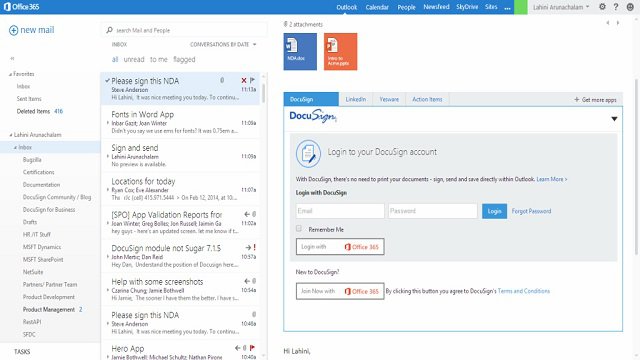Switch to the LinkedIn app tab
The height and width of the screenshot is (360, 640).
pyautogui.click(x=356, y=99)
